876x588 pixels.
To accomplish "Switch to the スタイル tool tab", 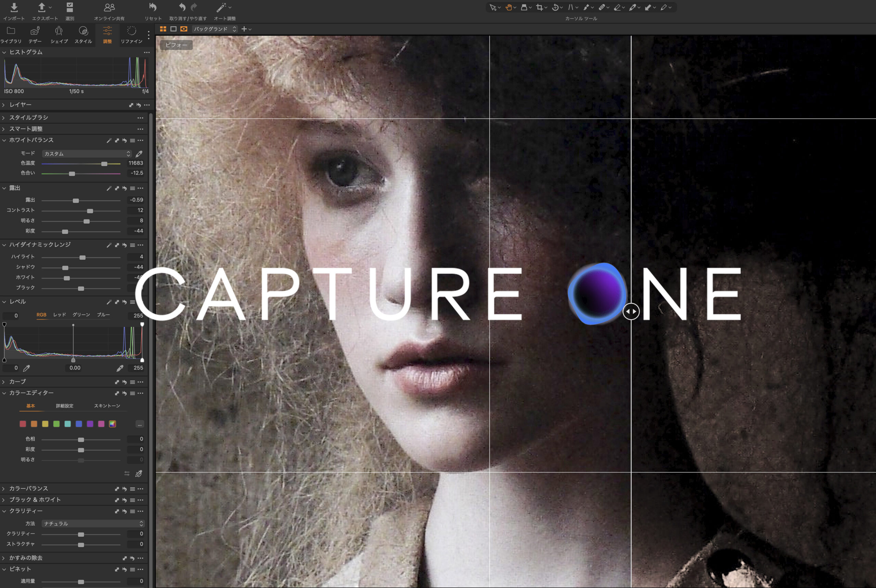I will (83, 35).
